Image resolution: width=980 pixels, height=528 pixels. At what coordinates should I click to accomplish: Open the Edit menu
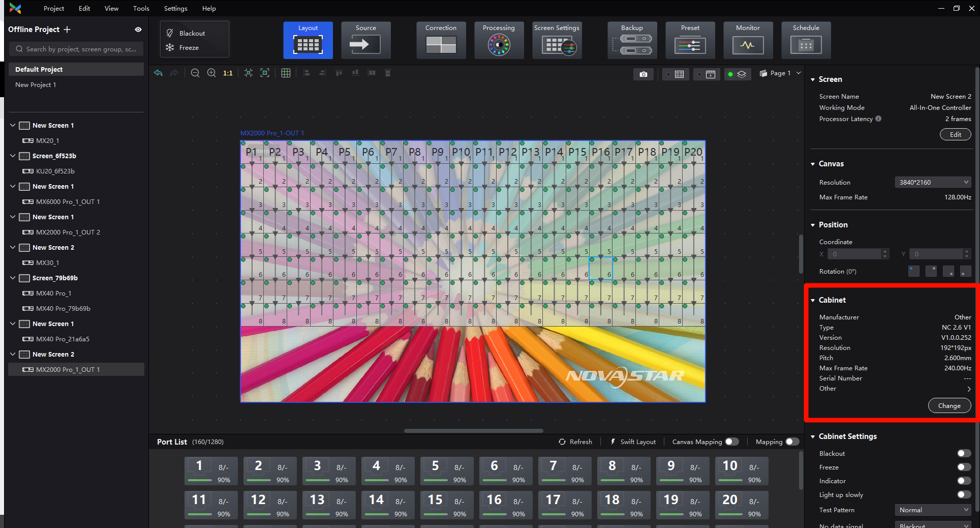tap(84, 8)
